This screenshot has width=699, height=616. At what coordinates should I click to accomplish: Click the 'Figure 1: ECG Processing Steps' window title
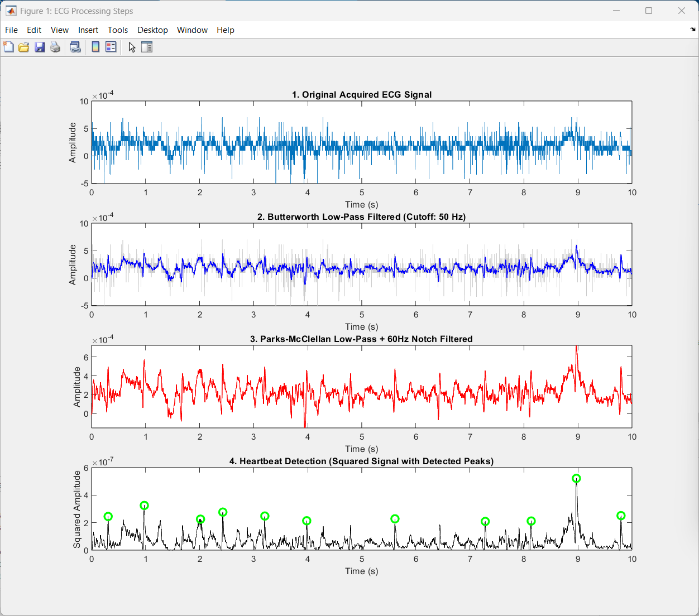(76, 11)
